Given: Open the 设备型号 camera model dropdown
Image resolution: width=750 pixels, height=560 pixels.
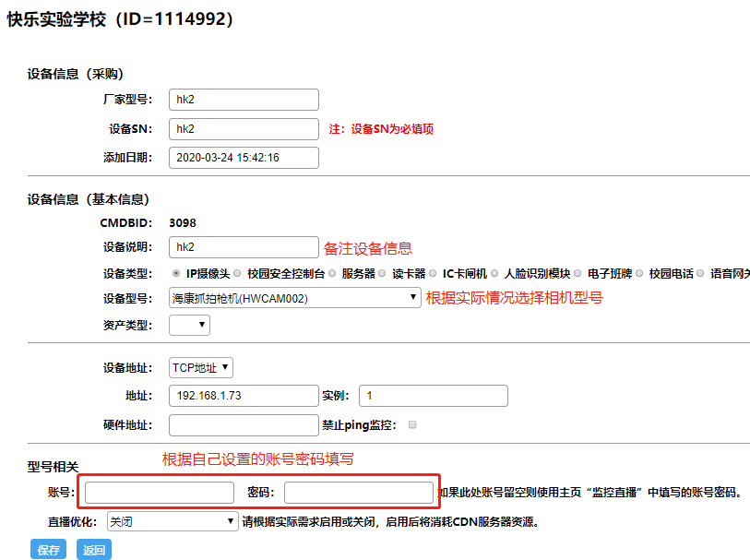Looking at the screenshot, I should pos(295,298).
